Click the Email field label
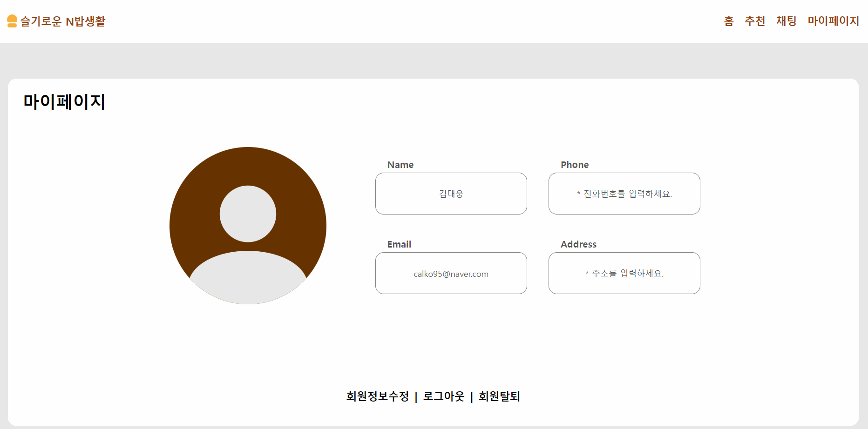Screen dimensions: 868x429 (399, 244)
